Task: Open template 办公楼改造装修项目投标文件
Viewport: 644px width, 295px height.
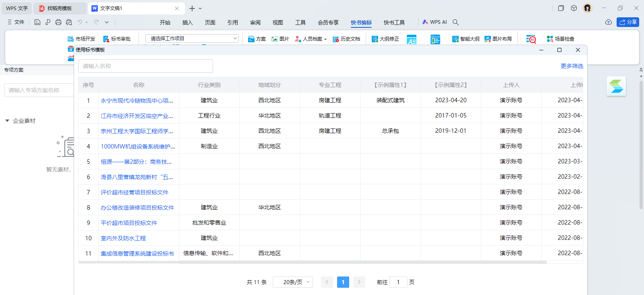Action: (x=137, y=208)
